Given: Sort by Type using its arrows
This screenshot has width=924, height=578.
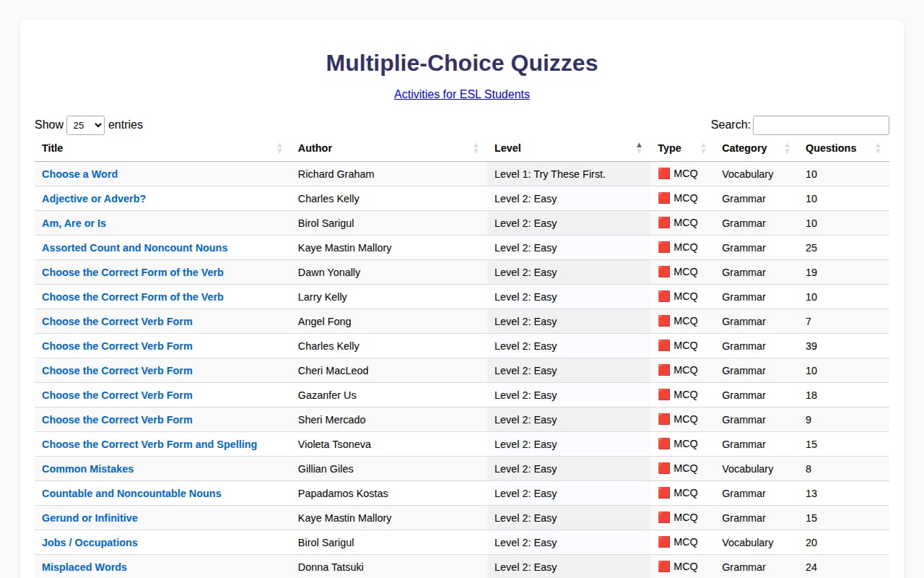Looking at the screenshot, I should tap(703, 148).
